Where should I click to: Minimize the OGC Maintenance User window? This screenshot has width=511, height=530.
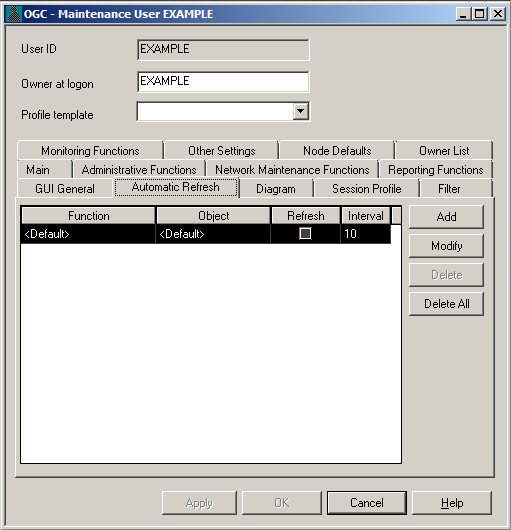[x=463, y=14]
